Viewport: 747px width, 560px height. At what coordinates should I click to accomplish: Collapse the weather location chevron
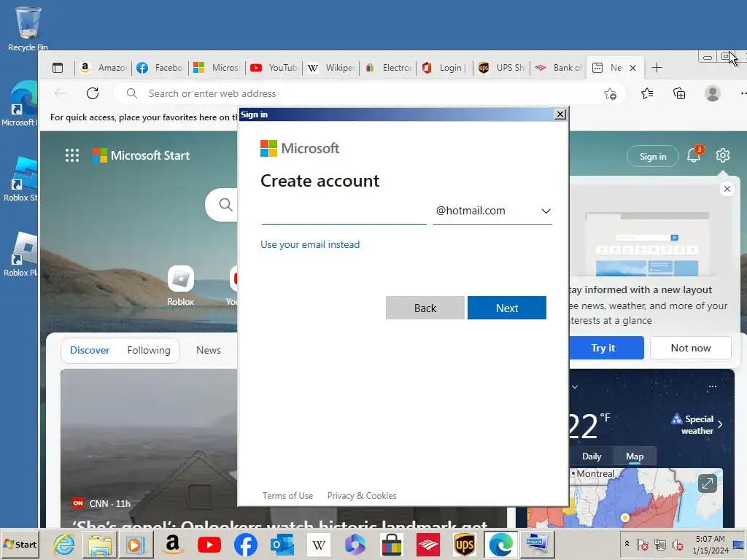[x=575, y=386]
